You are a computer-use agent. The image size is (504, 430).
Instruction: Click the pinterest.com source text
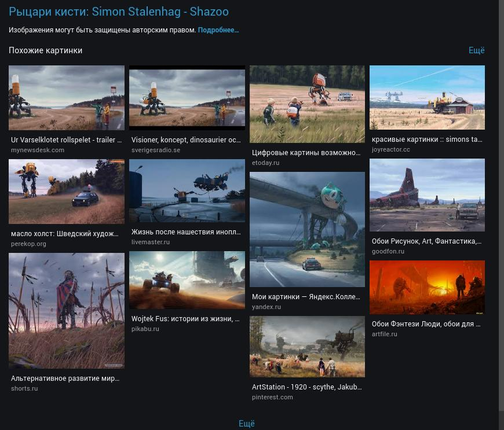coord(273,397)
